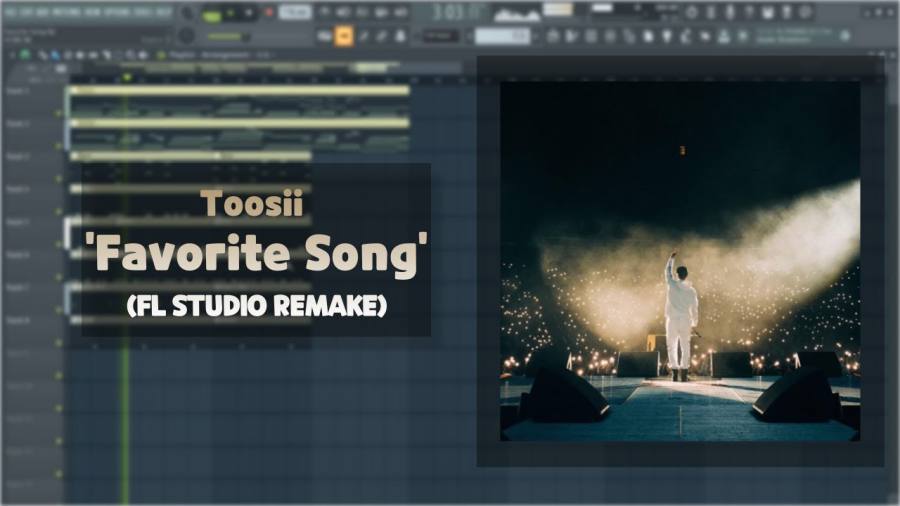Image resolution: width=900 pixels, height=506 pixels.
Task: Select the playlist Draw pencil tool
Action: click(43, 56)
